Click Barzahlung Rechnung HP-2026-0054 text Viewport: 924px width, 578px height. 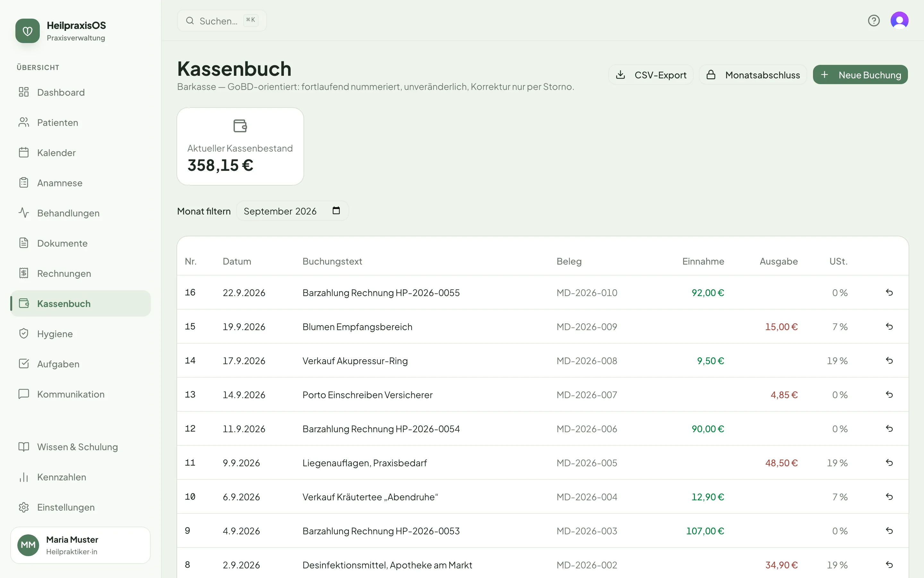pyautogui.click(x=381, y=429)
